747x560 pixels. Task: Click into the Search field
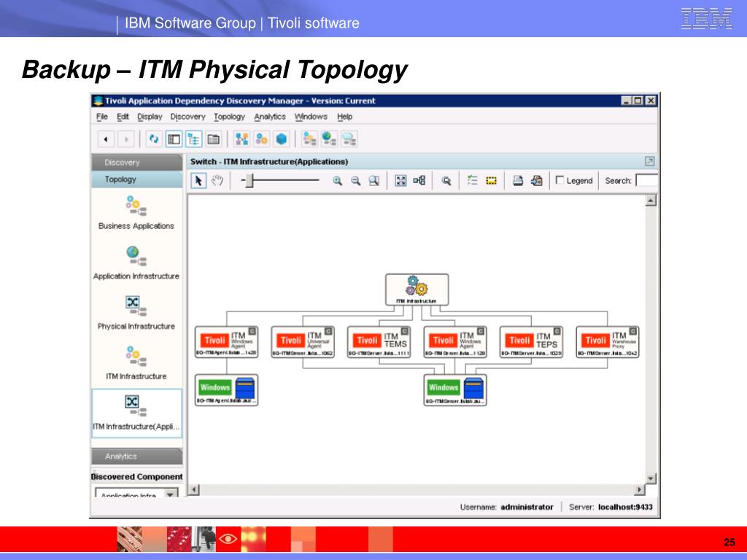(x=647, y=181)
